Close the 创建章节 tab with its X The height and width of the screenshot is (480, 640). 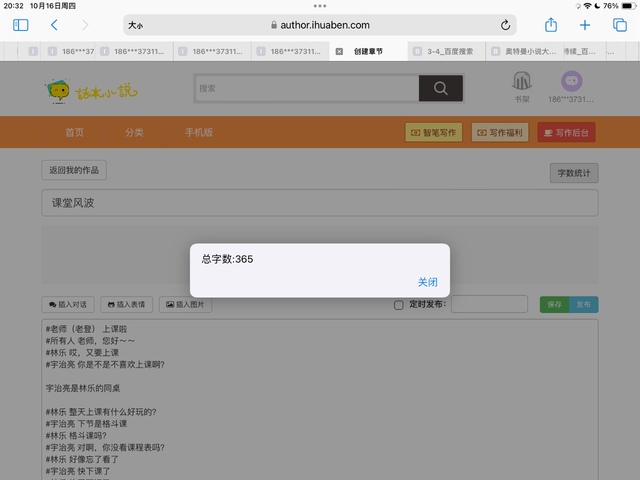tap(339, 51)
